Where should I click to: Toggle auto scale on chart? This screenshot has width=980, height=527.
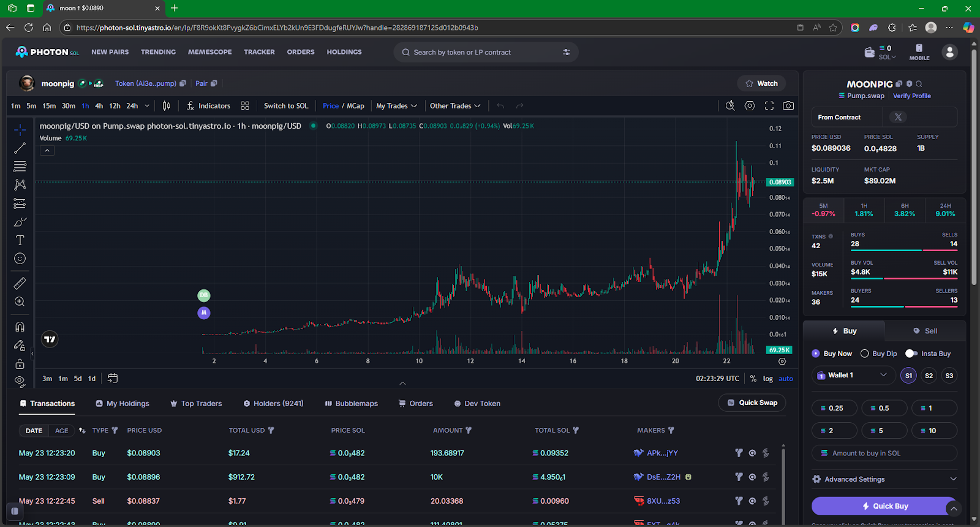click(786, 379)
